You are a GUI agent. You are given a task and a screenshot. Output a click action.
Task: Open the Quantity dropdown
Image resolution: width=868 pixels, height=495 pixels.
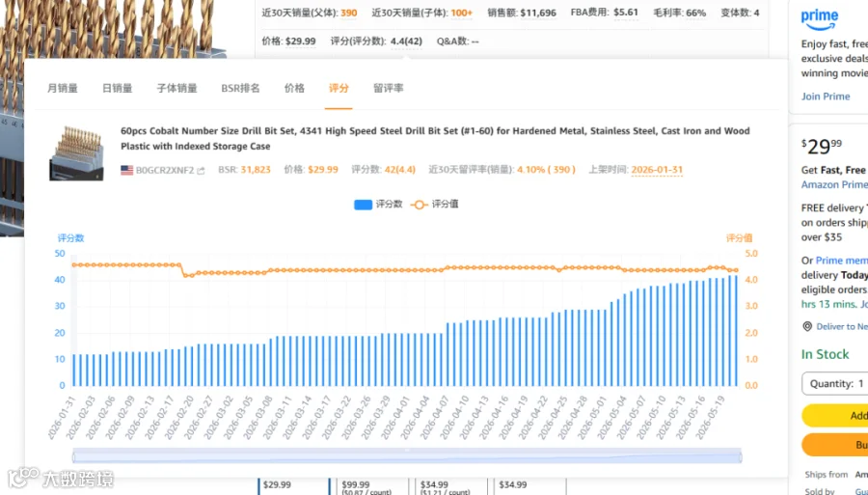835,384
